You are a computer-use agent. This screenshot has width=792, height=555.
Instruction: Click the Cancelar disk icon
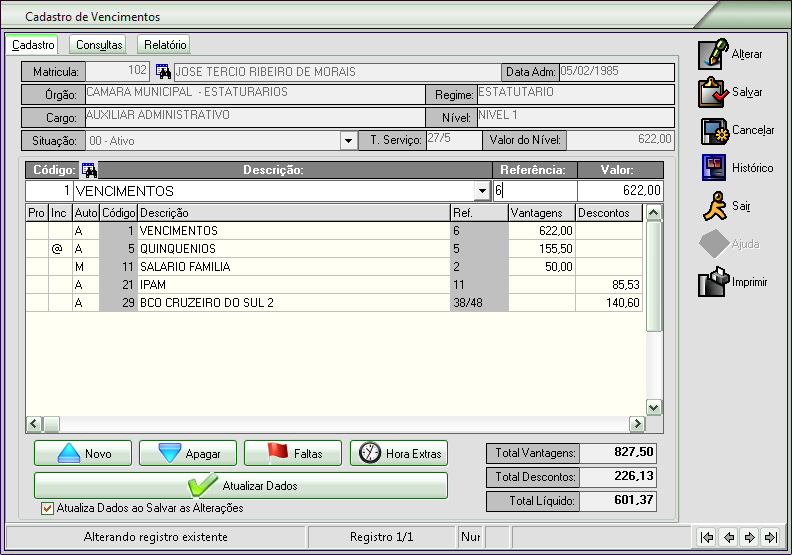click(x=714, y=130)
